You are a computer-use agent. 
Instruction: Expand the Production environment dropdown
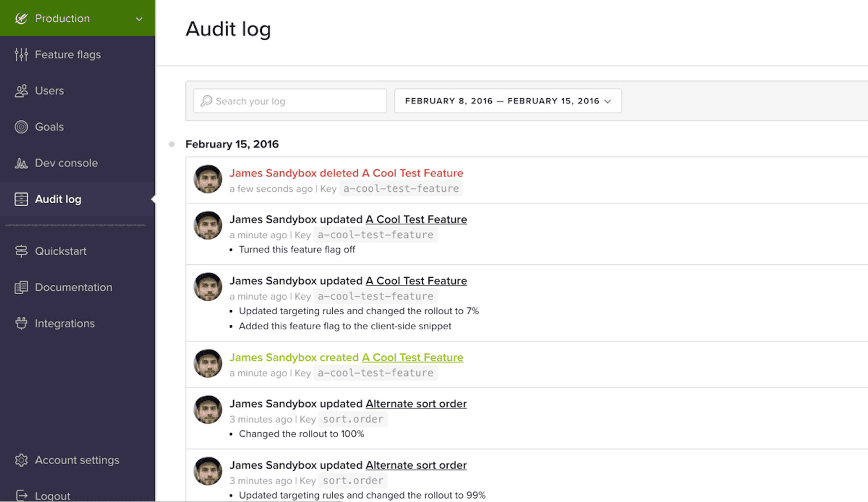[x=139, y=19]
